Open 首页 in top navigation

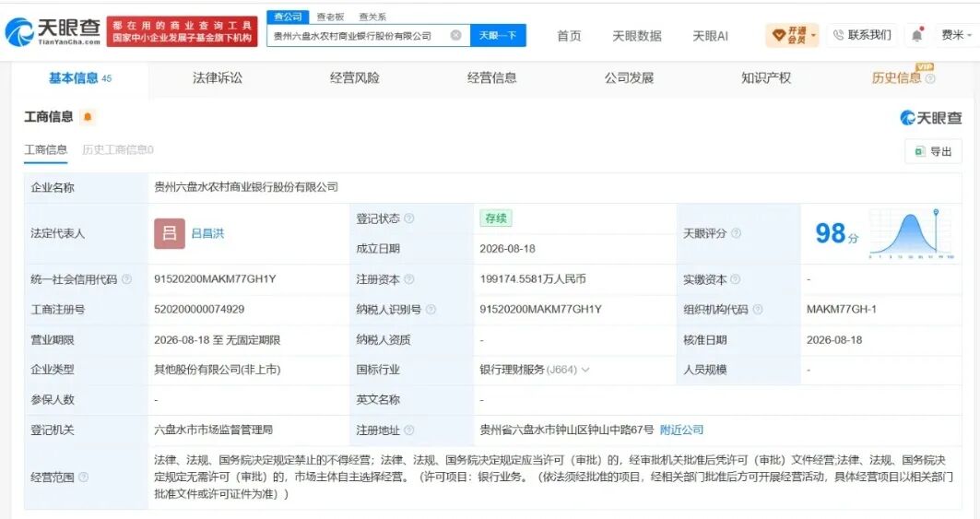coord(569,36)
